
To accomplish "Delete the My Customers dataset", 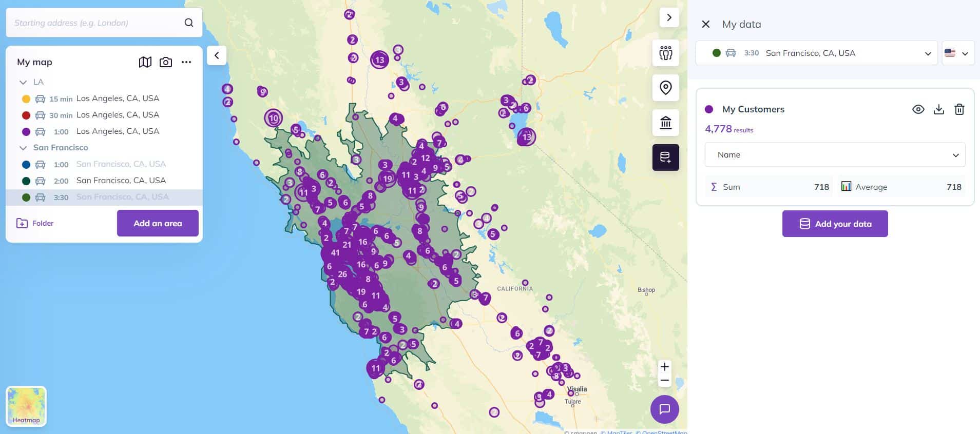I will click(x=959, y=109).
